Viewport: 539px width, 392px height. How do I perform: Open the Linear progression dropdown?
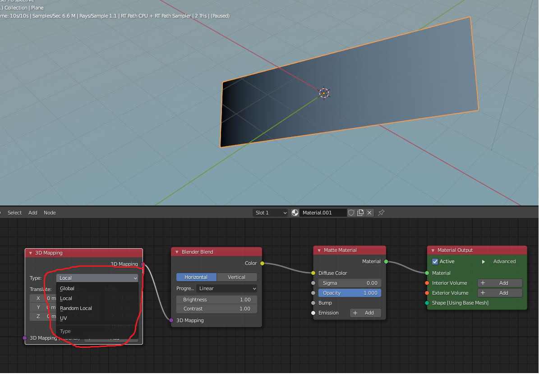tap(227, 288)
